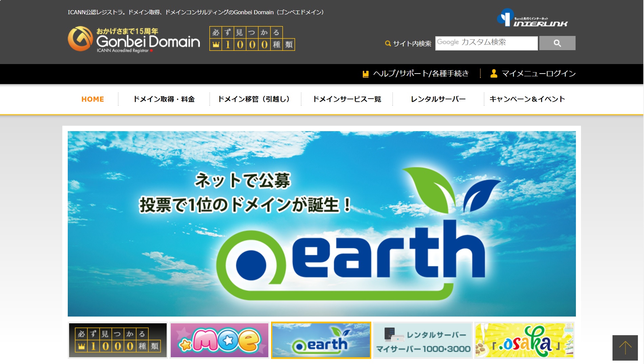
Task: Click the yellow book help icon
Action: click(366, 74)
